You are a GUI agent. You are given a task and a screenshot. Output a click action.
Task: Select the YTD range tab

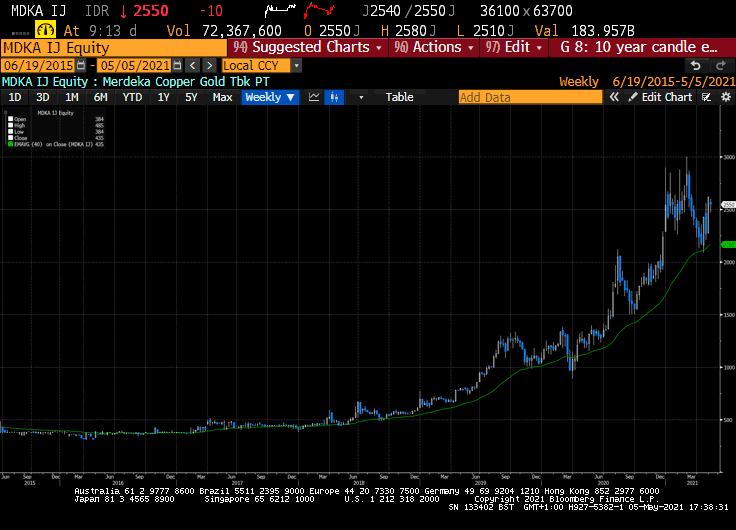click(132, 97)
